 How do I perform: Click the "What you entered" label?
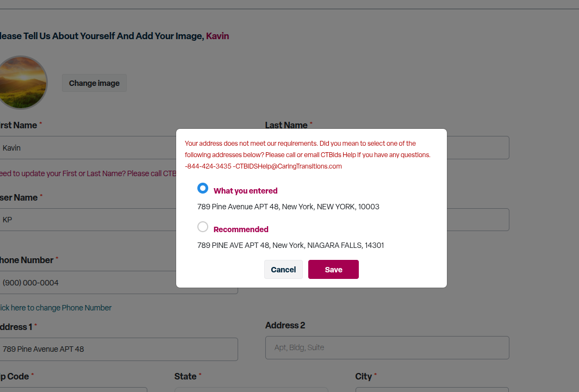246,191
